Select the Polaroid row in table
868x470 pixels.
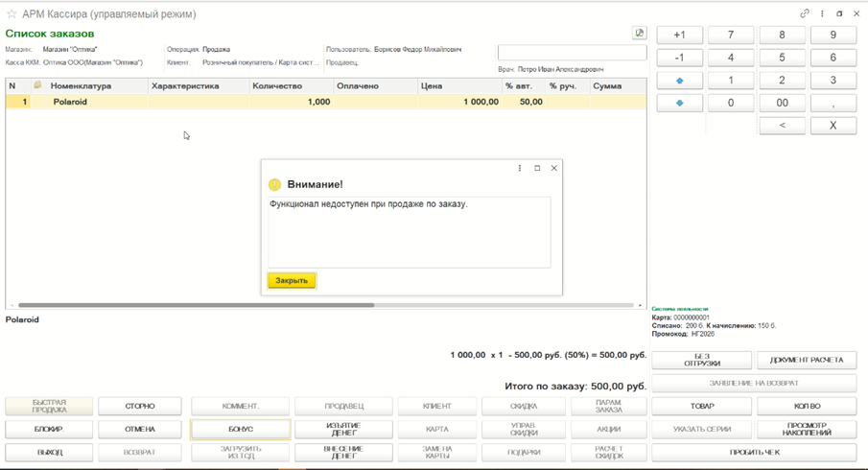click(326, 102)
